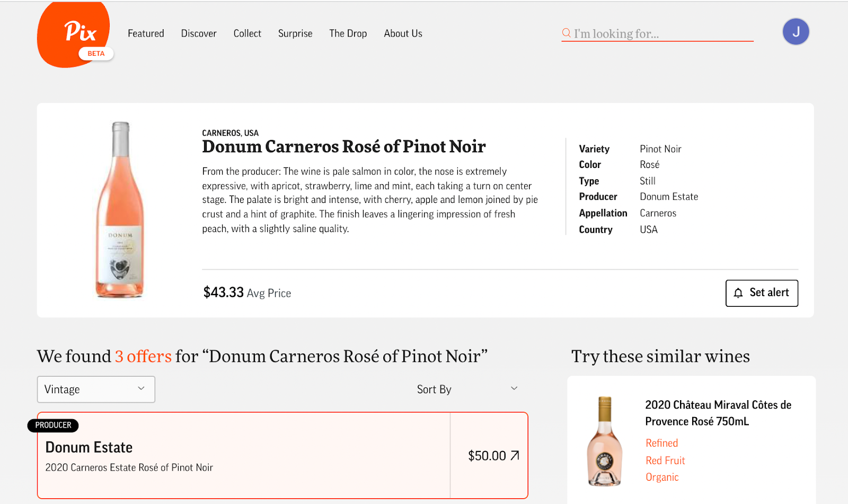Open the Donum Estate producer offer
The image size is (848, 504).
coord(244,455)
